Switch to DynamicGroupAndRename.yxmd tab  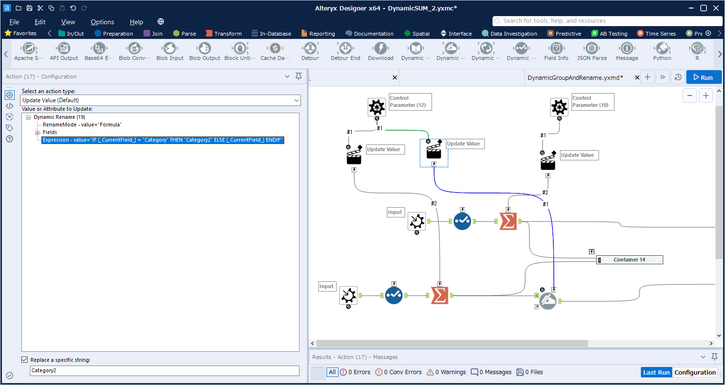pos(575,77)
